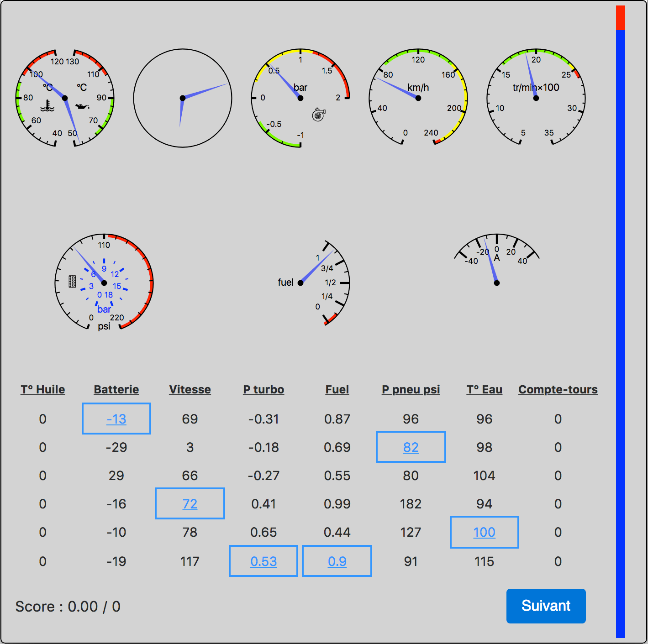Click the turbo icon on pressure gauge
This screenshot has height=644, width=648.
tap(318, 115)
